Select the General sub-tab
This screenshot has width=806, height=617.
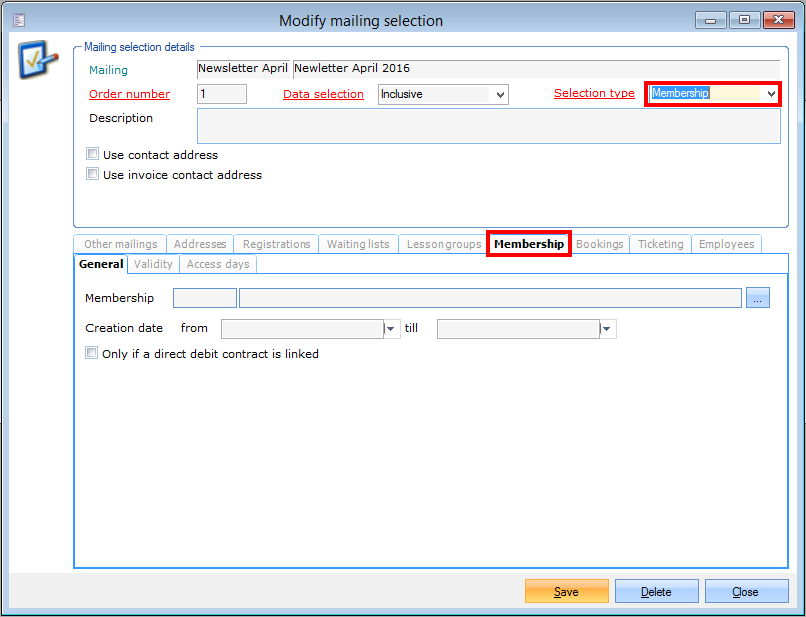tap(101, 264)
